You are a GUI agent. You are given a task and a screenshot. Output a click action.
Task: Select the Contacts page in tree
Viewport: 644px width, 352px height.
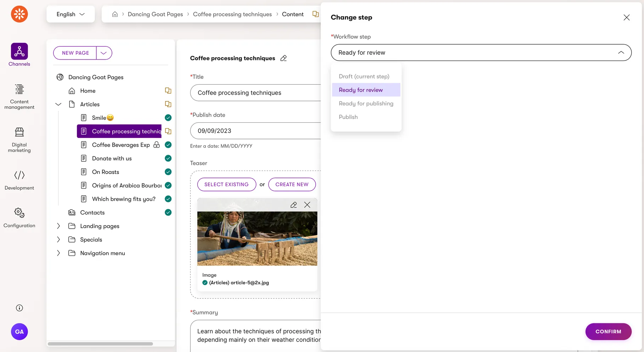pos(92,212)
